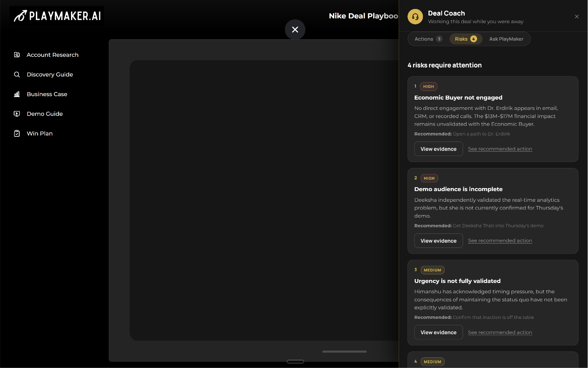588x368 pixels.
Task: Click the Actions tab count badge 3
Action: [439, 39]
